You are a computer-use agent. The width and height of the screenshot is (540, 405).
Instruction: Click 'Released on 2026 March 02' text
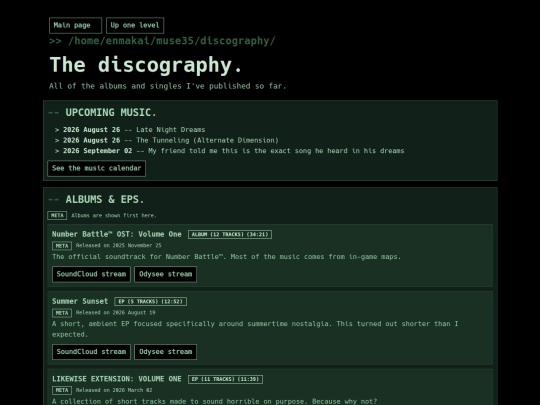coord(114,390)
